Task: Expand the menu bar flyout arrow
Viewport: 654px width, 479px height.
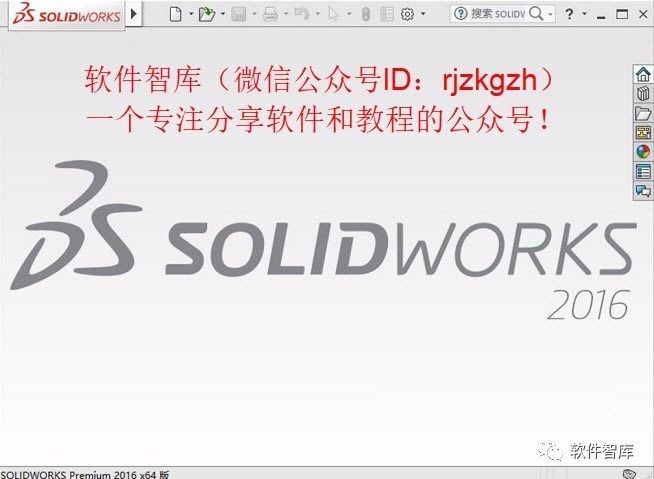Action: coord(133,14)
